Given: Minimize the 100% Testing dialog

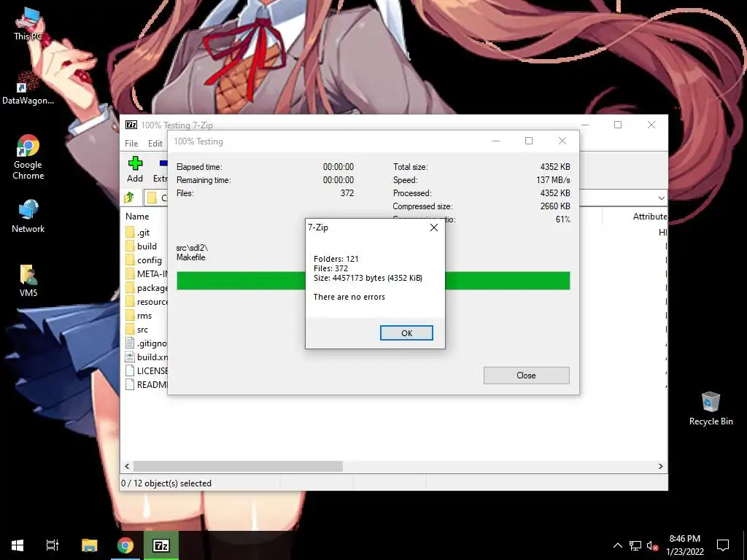Looking at the screenshot, I should 496,141.
